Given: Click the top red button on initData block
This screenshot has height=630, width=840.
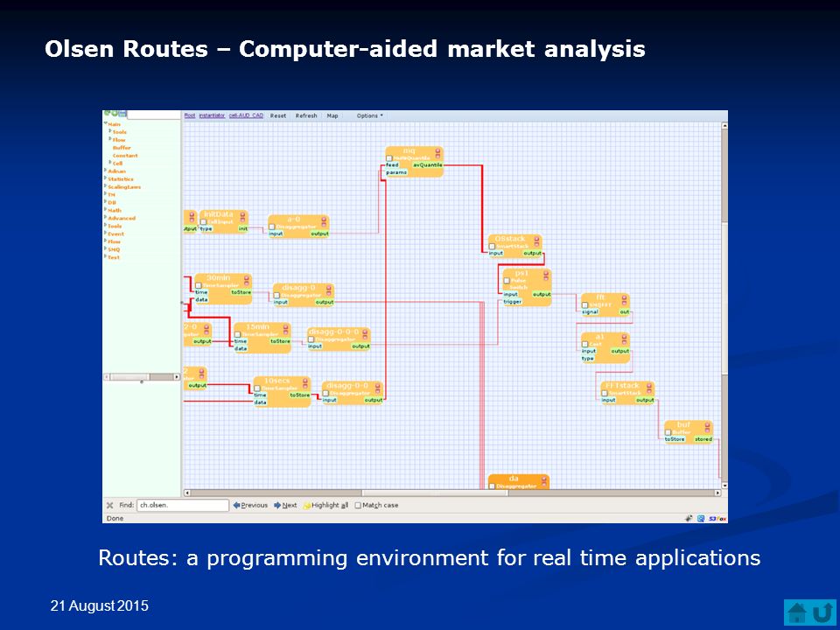Looking at the screenshot, I should tap(243, 215).
